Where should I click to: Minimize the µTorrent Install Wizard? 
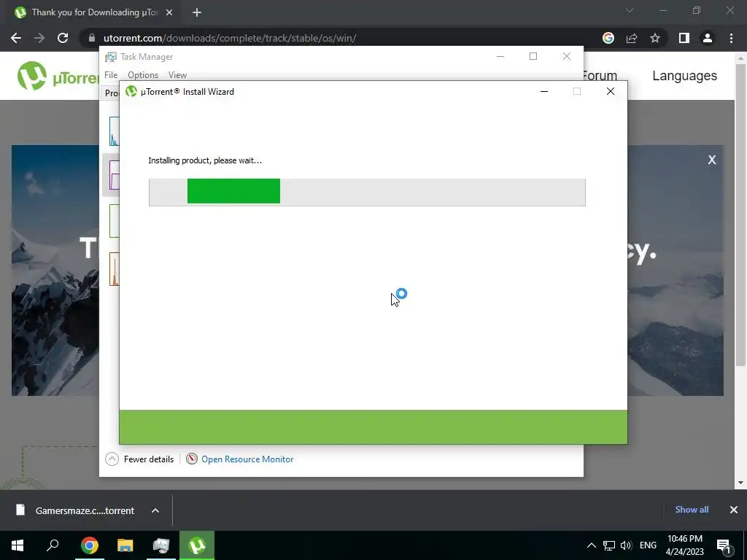coord(544,91)
